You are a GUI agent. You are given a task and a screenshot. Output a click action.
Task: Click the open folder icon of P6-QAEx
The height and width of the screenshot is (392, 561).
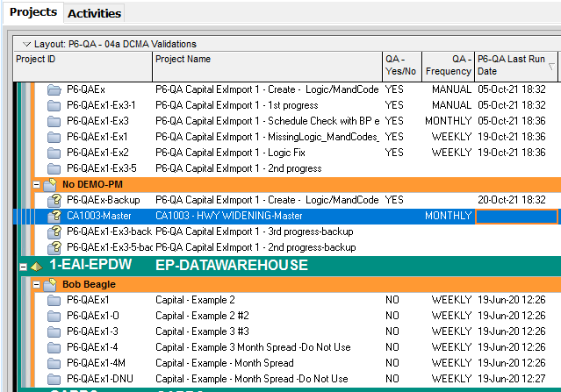coord(54,89)
